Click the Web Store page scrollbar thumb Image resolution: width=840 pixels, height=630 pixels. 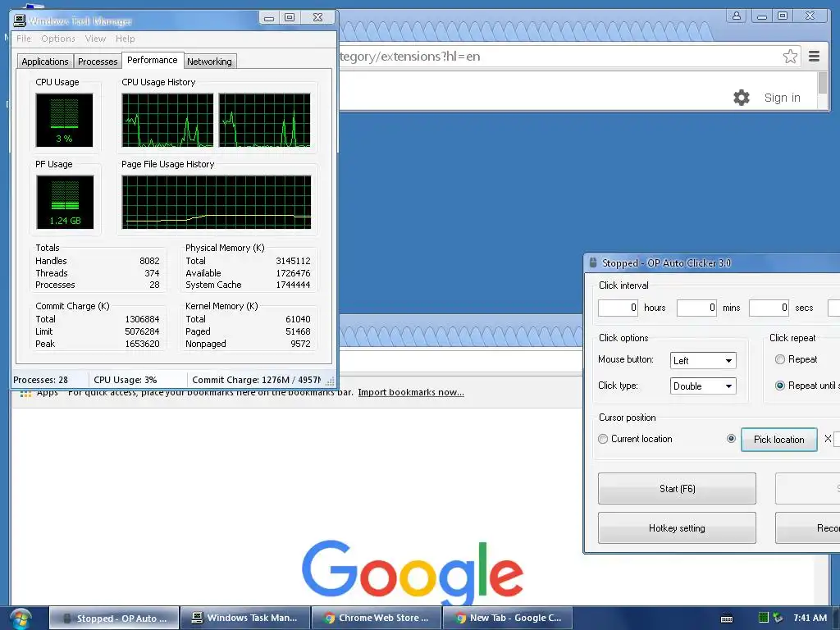pyautogui.click(x=823, y=83)
